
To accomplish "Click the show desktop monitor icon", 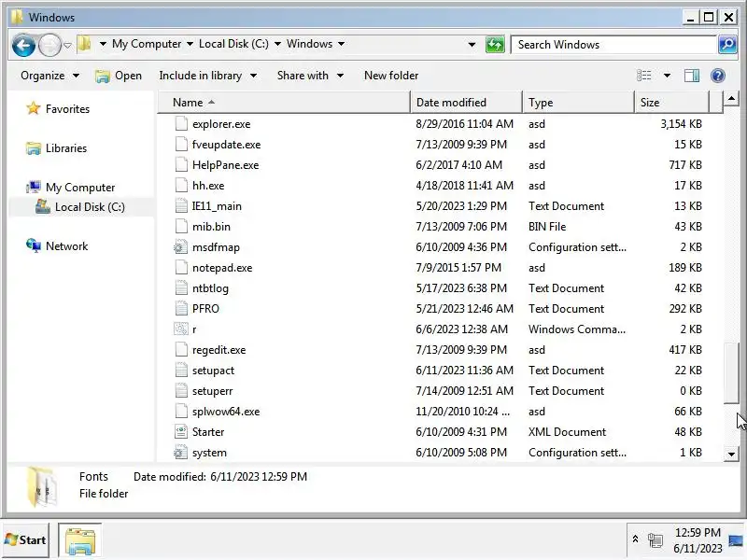I will (736, 540).
